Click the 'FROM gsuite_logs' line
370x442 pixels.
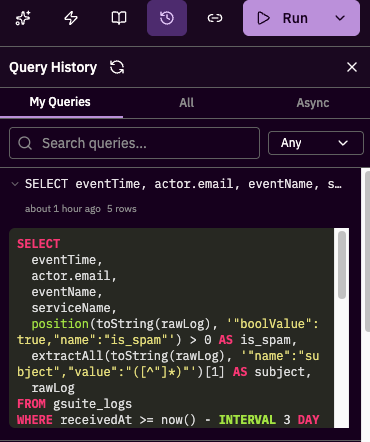74,404
